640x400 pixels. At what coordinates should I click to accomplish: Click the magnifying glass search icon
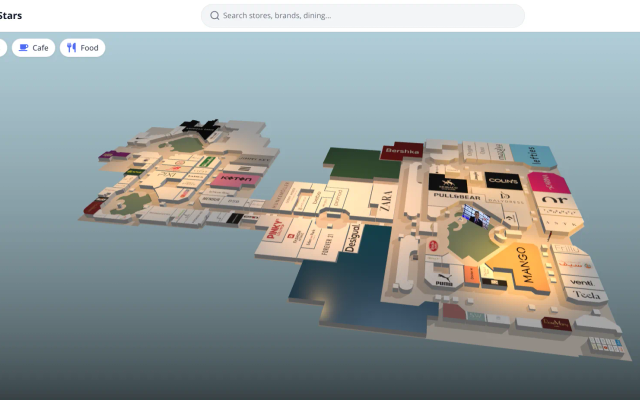(x=215, y=16)
